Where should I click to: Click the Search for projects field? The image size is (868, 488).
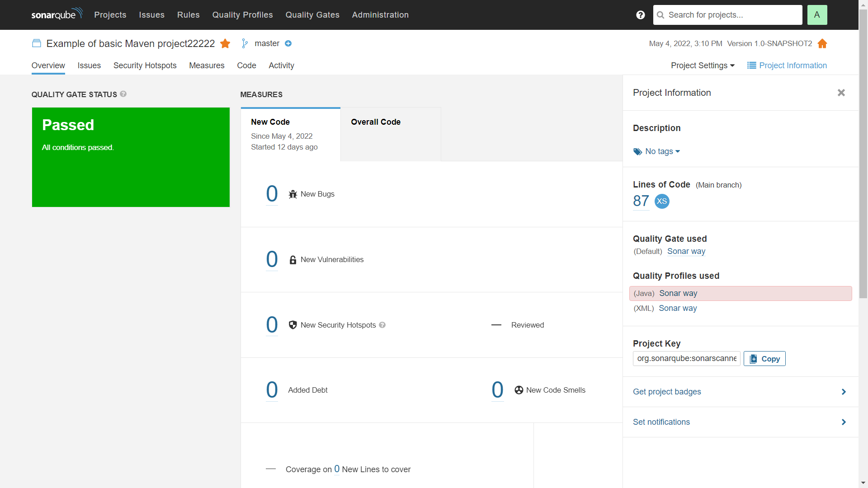pos(728,15)
